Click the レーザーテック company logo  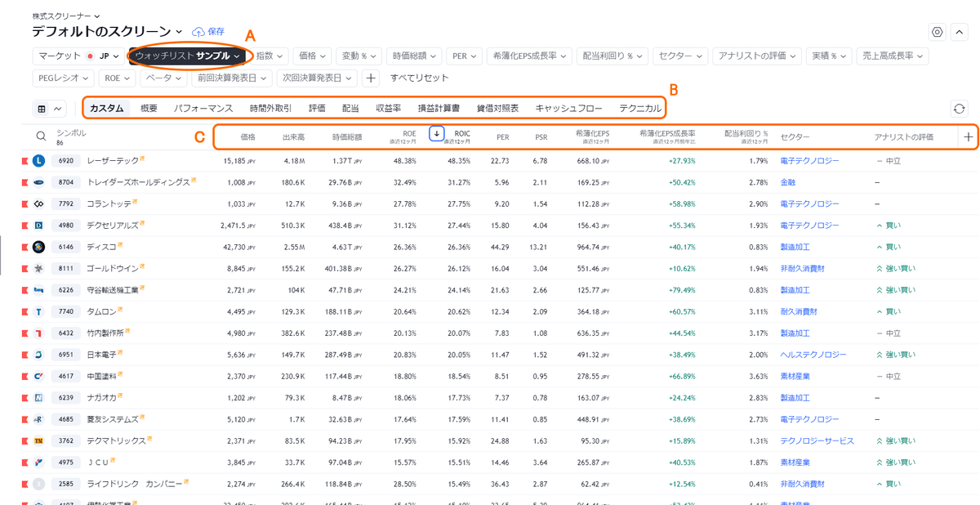click(x=38, y=161)
